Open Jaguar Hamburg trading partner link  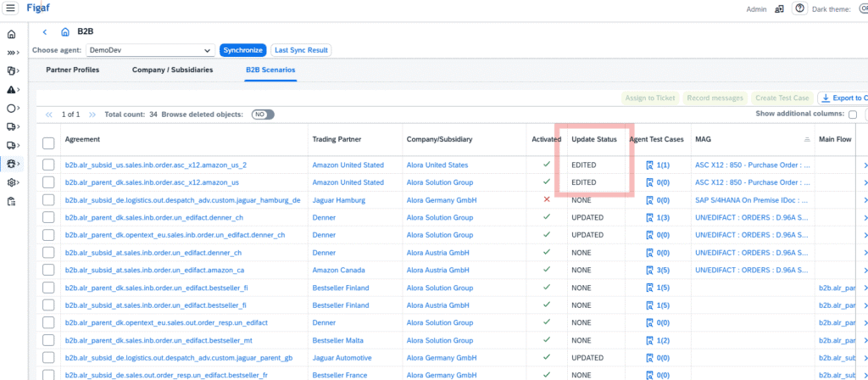(x=339, y=200)
